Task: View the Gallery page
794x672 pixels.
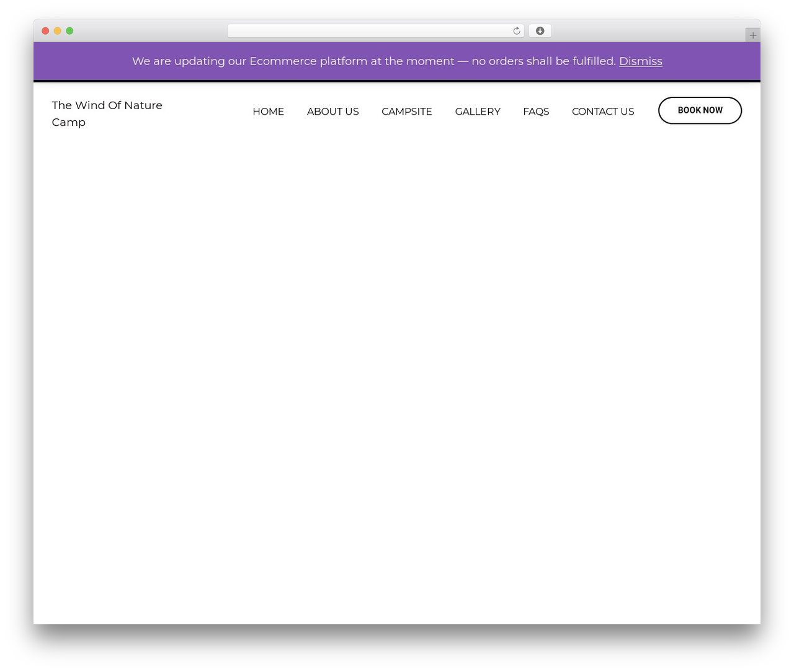Action: coord(478,112)
